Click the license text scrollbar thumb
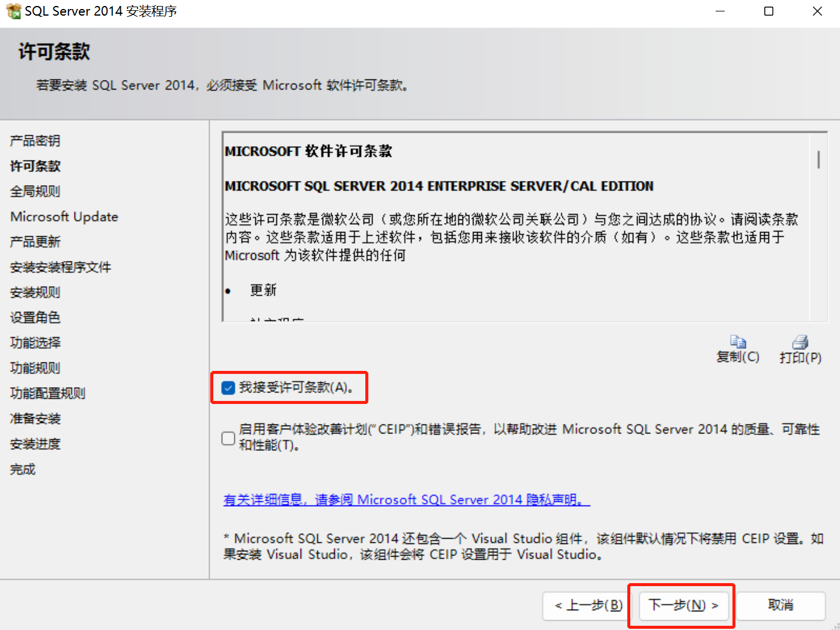This screenshot has height=630, width=840. tap(818, 159)
